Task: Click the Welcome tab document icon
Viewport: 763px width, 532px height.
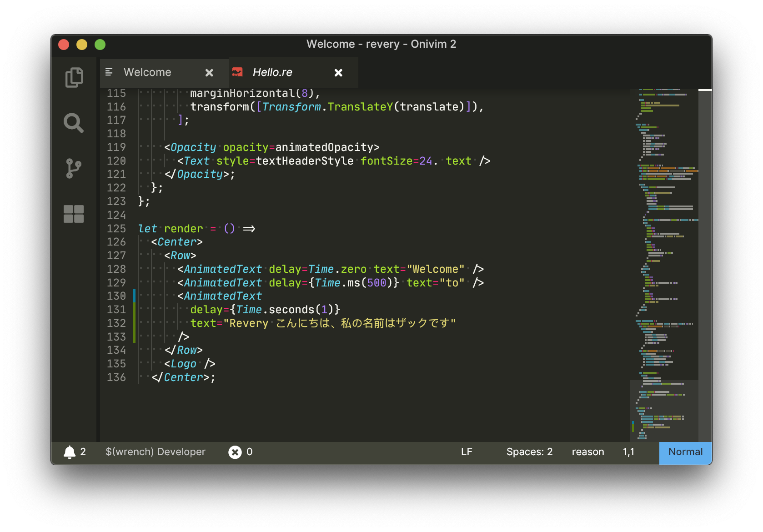Action: pos(109,72)
